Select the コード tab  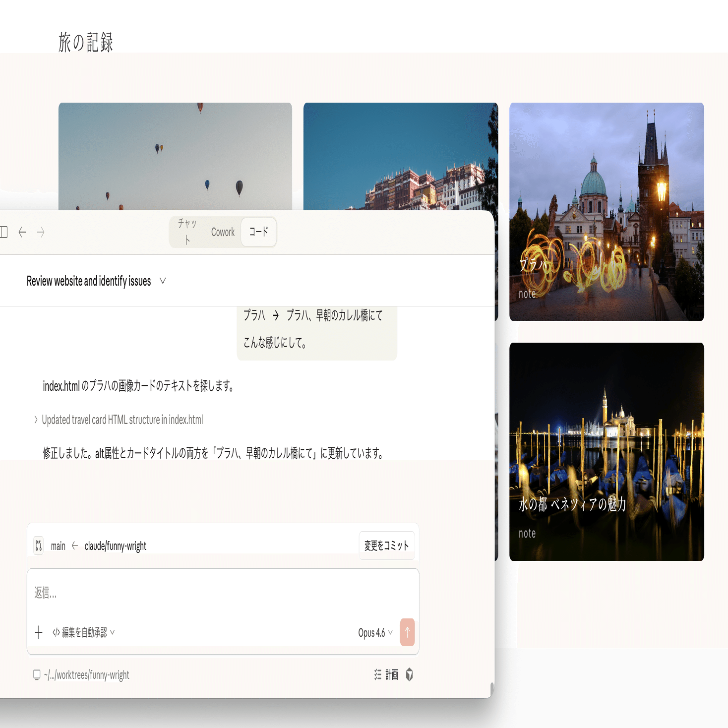pyautogui.click(x=258, y=232)
